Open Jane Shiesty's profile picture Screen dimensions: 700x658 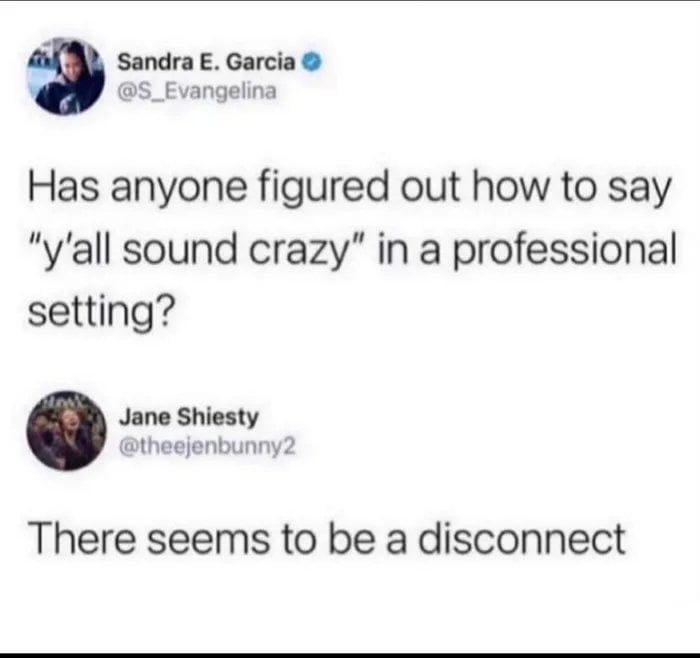67,431
